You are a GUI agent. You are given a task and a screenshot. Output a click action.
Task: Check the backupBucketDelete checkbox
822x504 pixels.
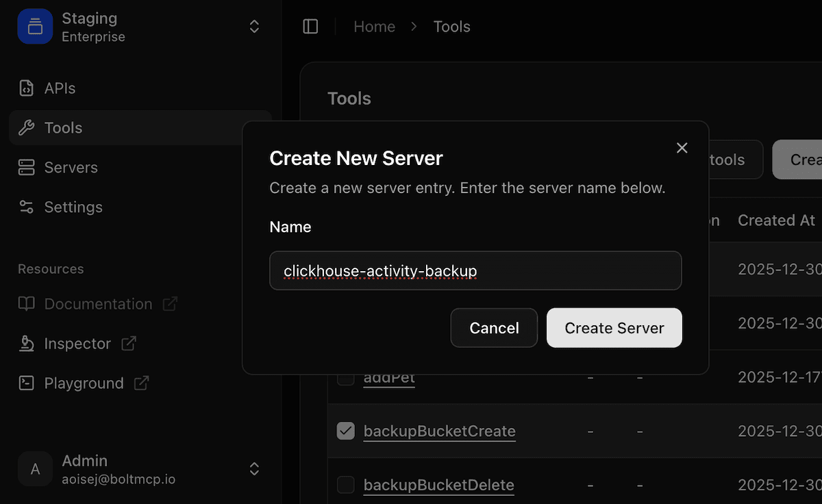pyautogui.click(x=346, y=485)
